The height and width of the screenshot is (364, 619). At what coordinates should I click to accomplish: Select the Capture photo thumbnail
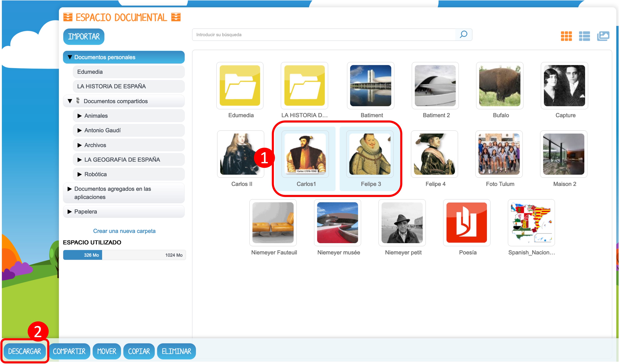(x=564, y=85)
